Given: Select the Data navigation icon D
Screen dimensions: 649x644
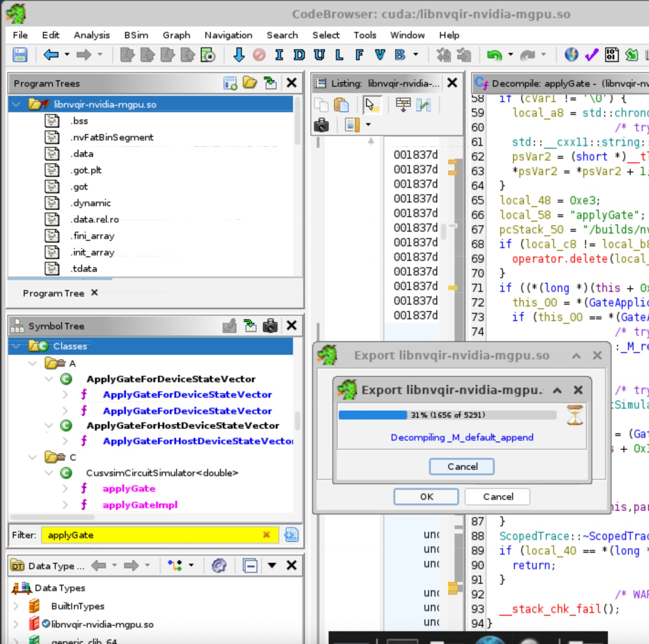Looking at the screenshot, I should tap(299, 55).
